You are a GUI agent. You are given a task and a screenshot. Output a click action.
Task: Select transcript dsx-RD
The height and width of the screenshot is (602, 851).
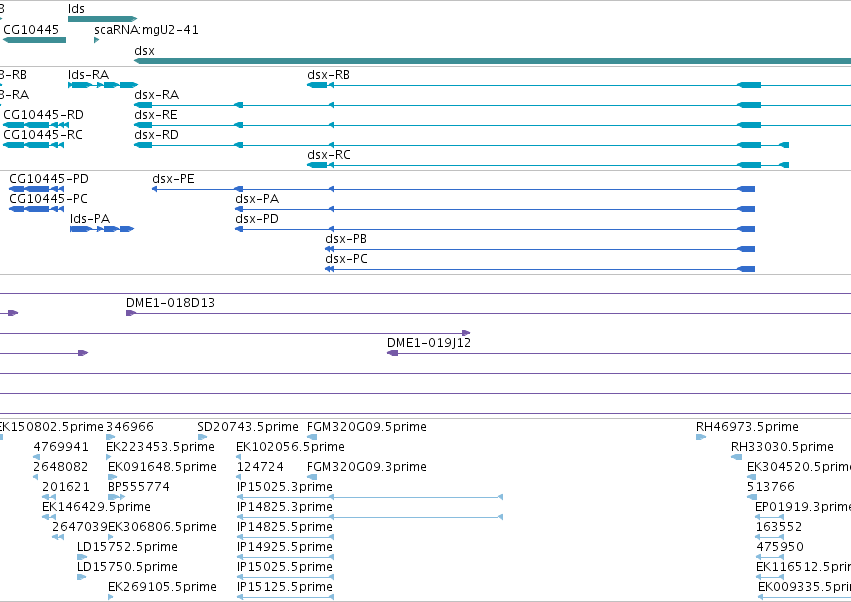pyautogui.click(x=461, y=145)
